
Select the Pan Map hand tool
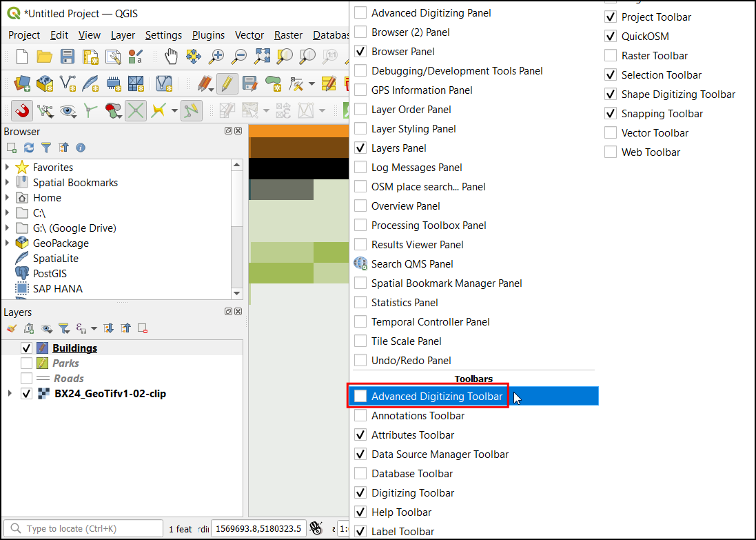point(171,57)
